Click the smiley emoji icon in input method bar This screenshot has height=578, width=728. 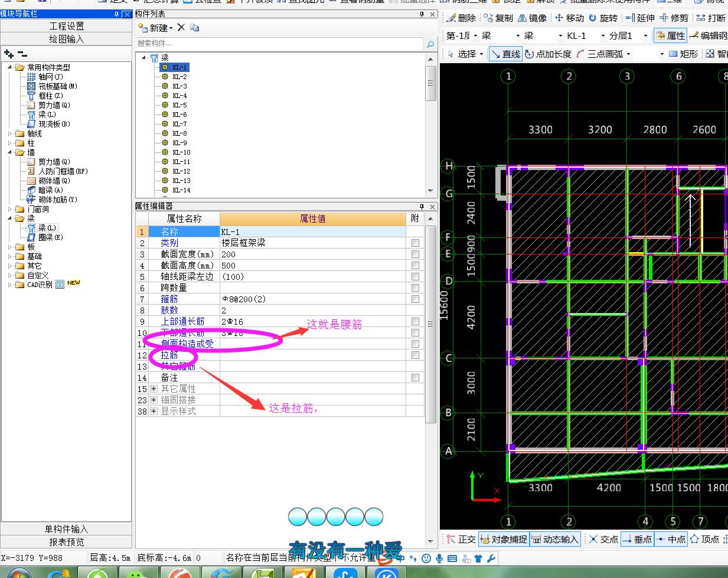pyautogui.click(x=426, y=558)
